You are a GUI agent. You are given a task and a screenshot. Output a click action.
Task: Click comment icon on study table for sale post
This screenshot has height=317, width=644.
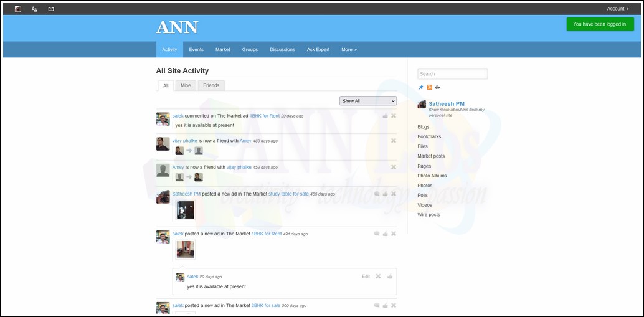click(377, 194)
